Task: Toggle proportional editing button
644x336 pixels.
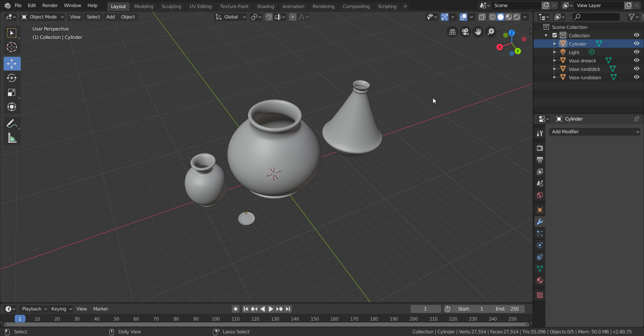Action: point(292,17)
